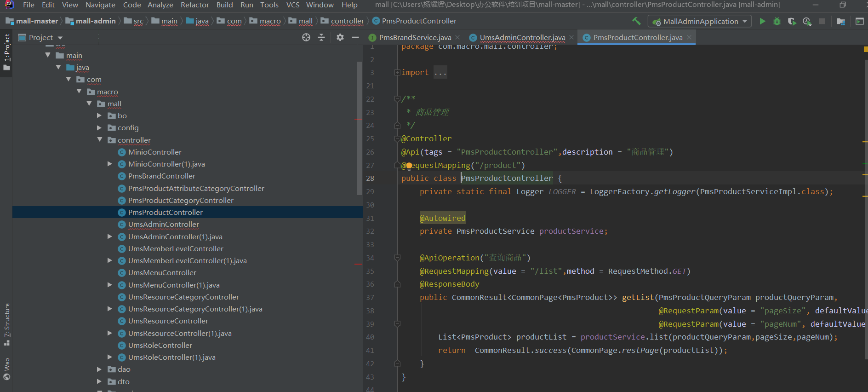
Task: Click the fold marker at line 22 comment
Action: click(x=397, y=98)
